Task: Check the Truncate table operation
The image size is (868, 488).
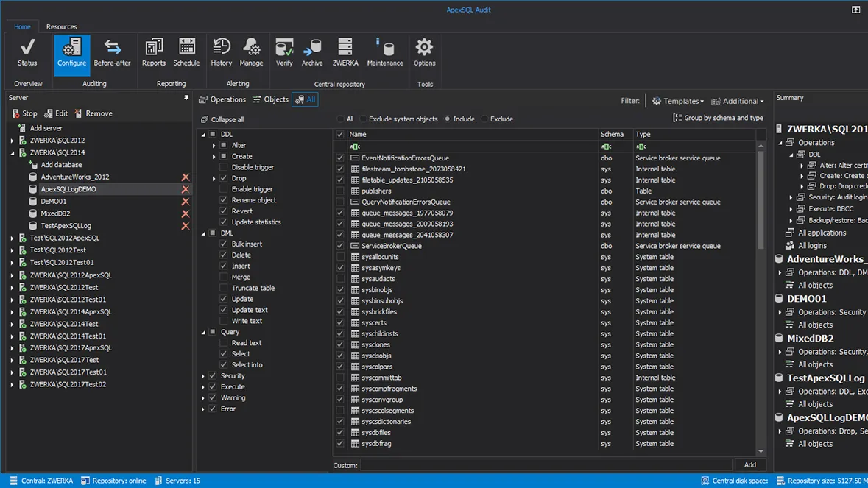Action: coord(224,289)
